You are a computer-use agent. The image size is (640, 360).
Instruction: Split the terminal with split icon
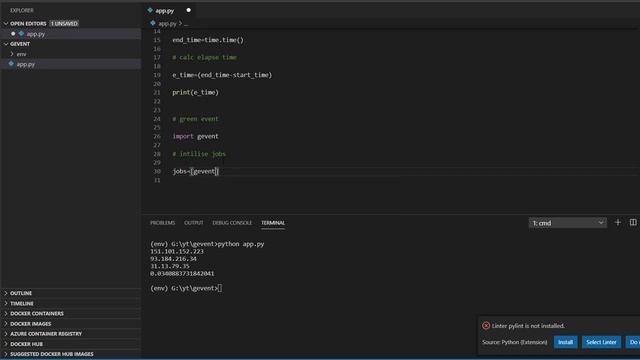[633, 222]
